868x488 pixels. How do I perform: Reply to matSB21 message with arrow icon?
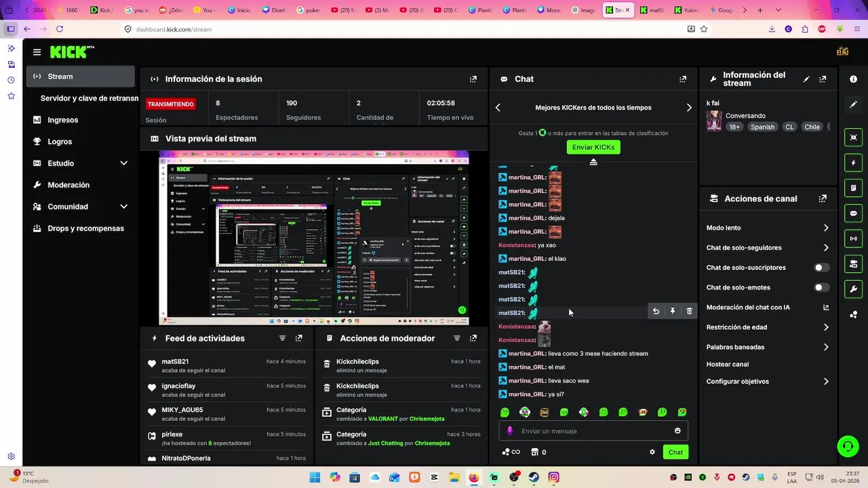point(656,311)
